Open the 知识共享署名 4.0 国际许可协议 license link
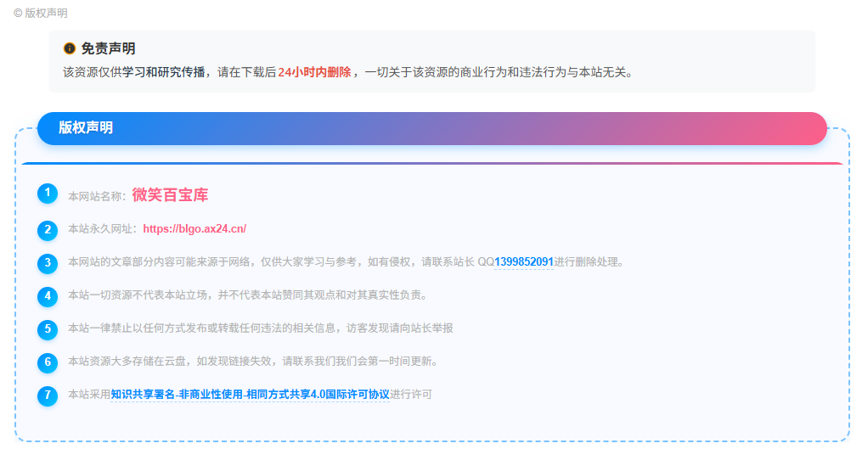The height and width of the screenshot is (449, 868). pyautogui.click(x=251, y=395)
